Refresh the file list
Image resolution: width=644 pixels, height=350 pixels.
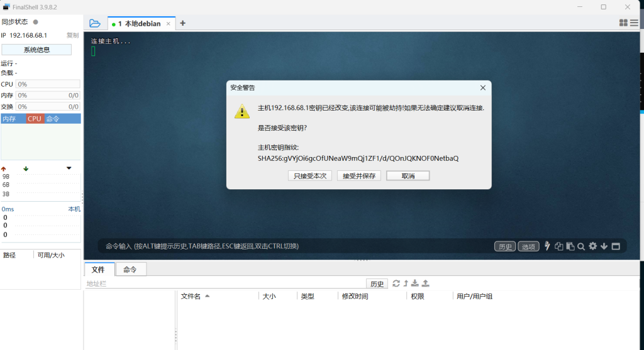(396, 283)
